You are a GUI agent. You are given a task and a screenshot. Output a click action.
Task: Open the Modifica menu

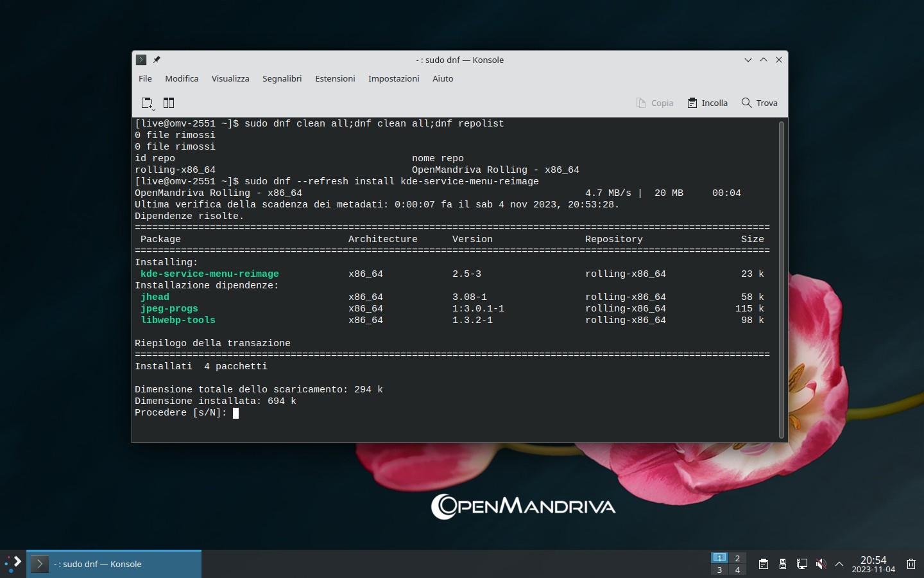click(182, 78)
